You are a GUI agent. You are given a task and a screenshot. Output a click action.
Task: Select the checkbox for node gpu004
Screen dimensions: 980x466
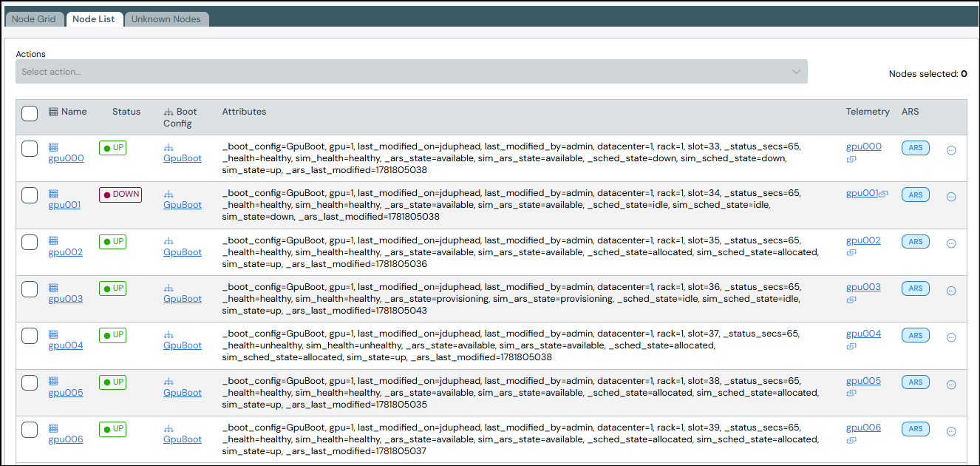pyautogui.click(x=30, y=336)
